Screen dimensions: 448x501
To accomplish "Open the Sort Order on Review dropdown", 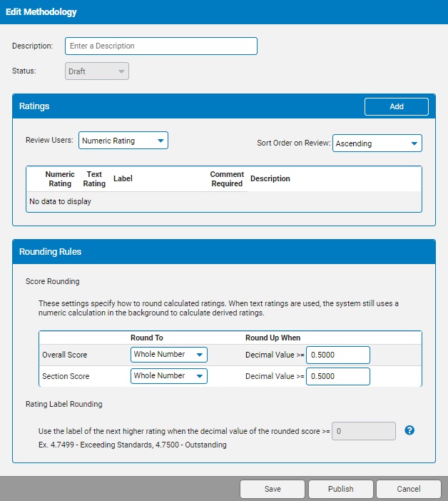I will click(377, 143).
